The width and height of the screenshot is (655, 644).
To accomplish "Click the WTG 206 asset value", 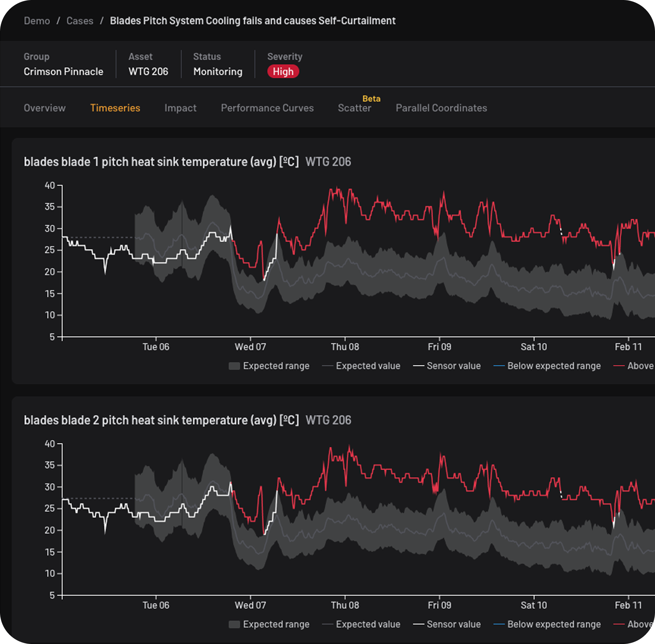I will coord(148,71).
